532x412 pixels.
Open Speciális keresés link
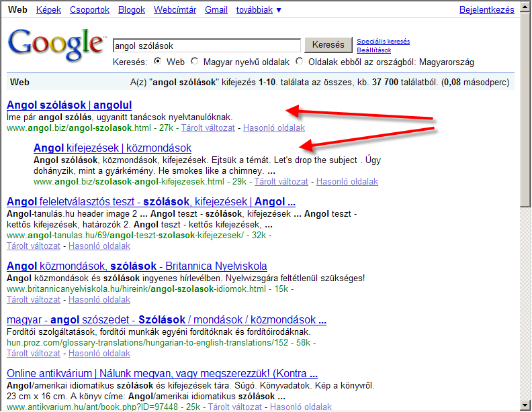click(x=383, y=42)
